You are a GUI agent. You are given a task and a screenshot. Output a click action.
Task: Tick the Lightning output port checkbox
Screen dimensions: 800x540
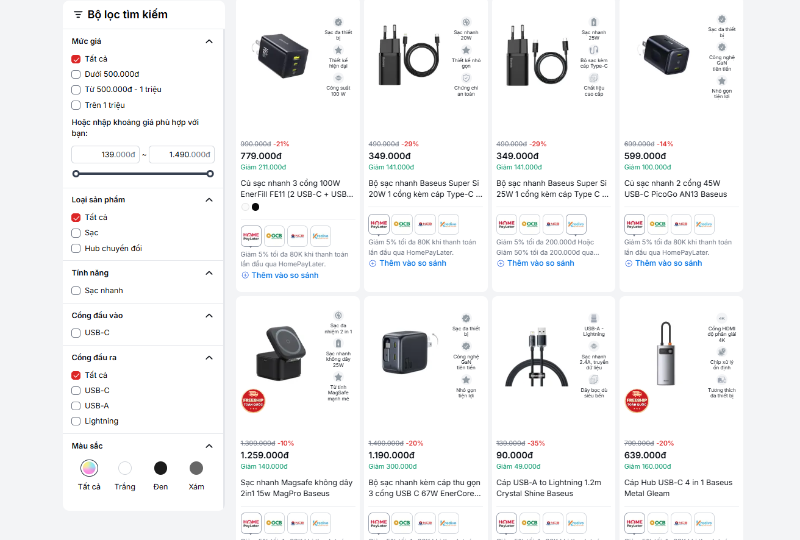coord(76,421)
